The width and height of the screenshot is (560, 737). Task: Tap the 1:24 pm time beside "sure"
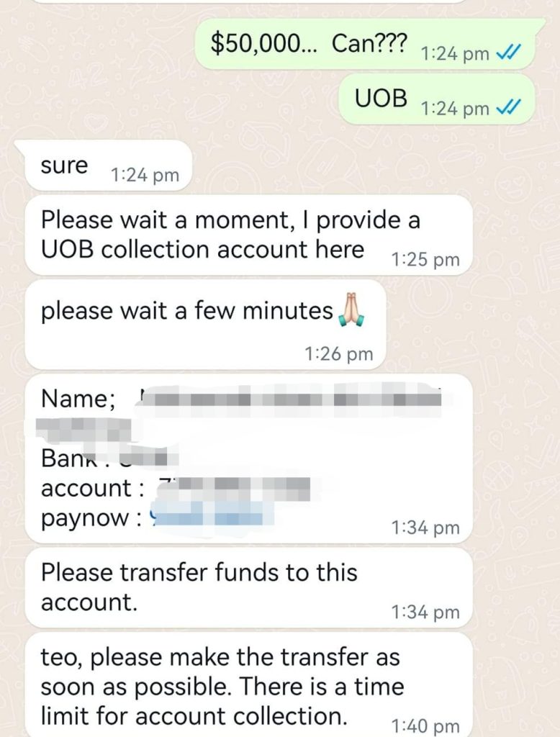point(145,175)
